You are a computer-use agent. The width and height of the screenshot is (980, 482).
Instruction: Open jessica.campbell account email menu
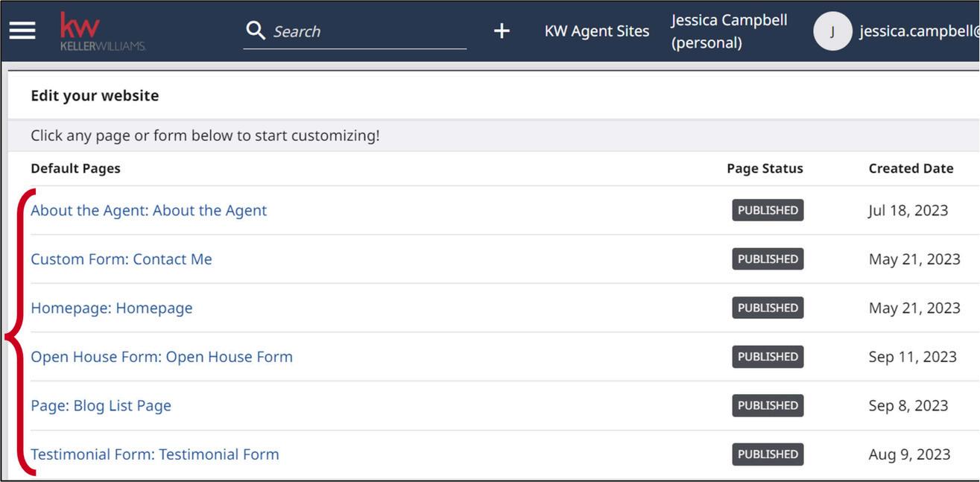(x=918, y=31)
